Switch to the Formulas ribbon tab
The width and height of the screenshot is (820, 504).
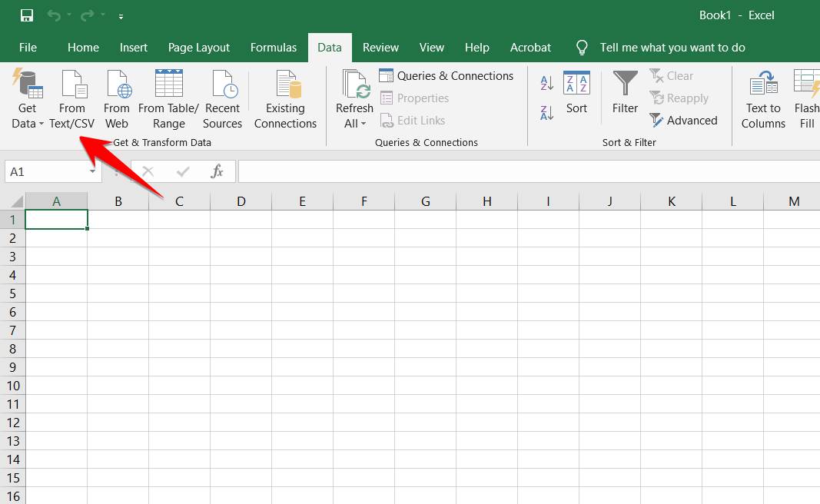(x=274, y=47)
